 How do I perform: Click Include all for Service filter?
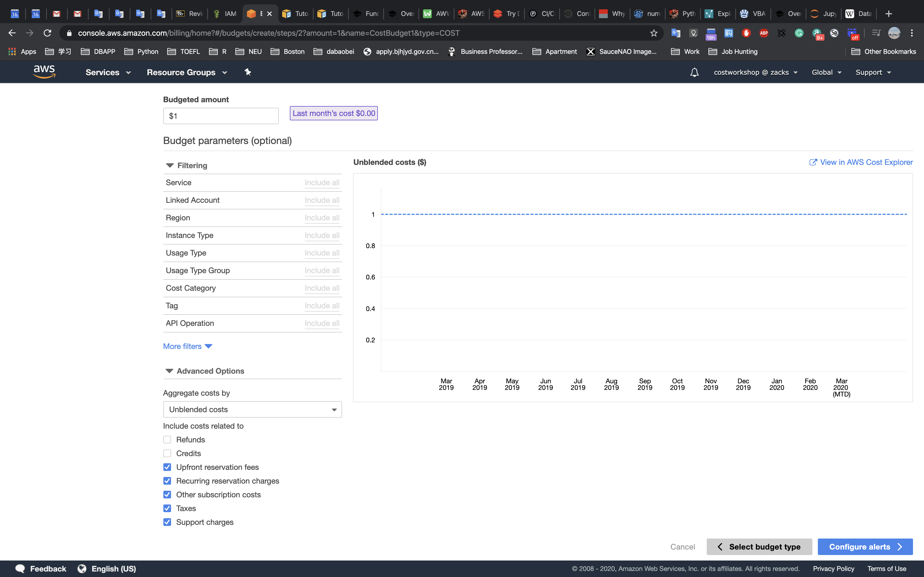pos(322,183)
